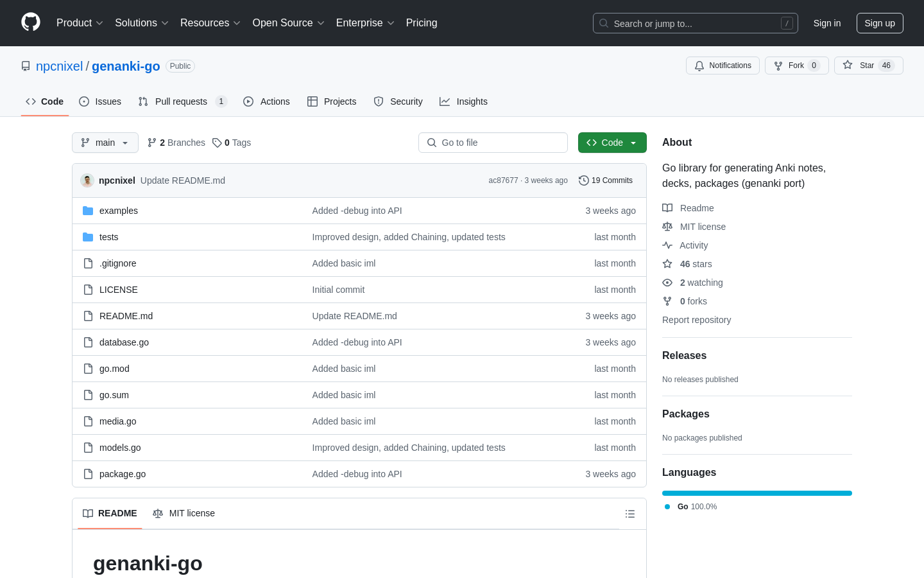Image resolution: width=924 pixels, height=578 pixels.
Task: Click the Sign up button
Action: tap(880, 23)
